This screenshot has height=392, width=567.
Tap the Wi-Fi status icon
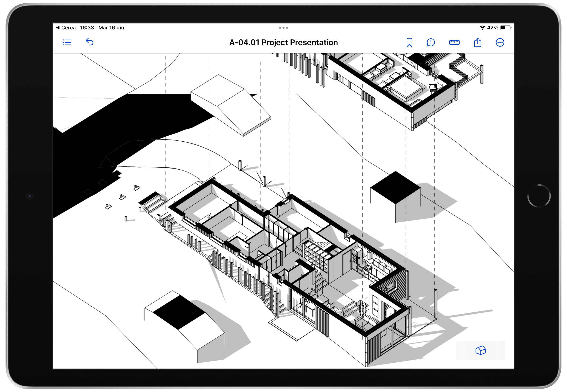click(x=482, y=28)
